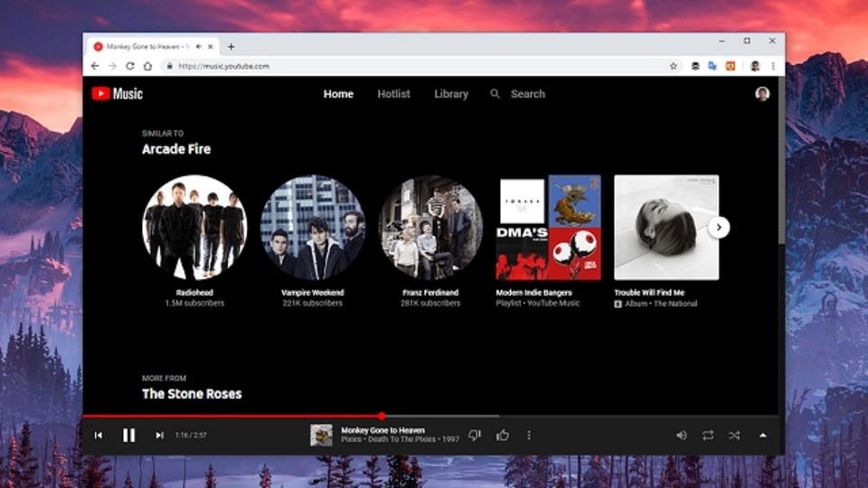This screenshot has height=488, width=868.
Task: Open the three-dot song options menu
Action: (529, 436)
